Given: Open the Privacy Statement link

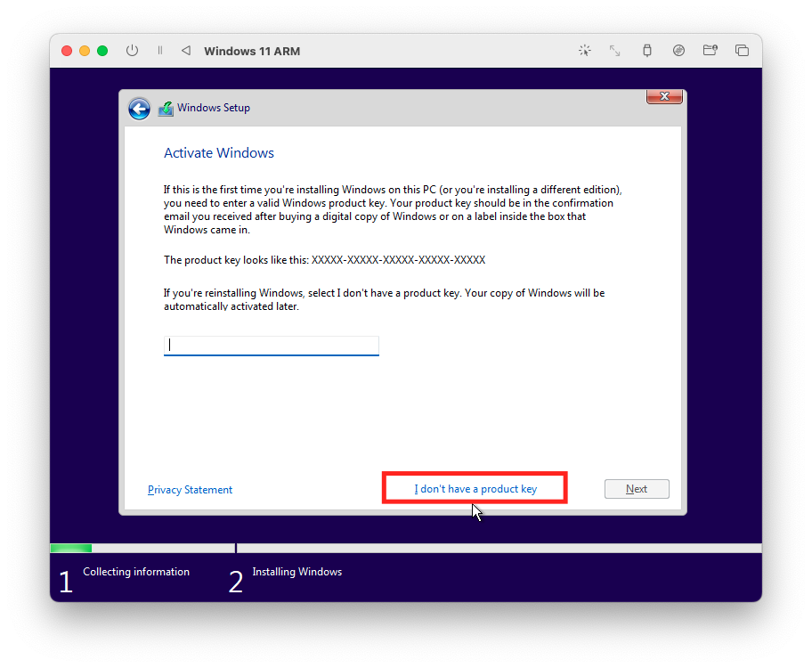Looking at the screenshot, I should (190, 490).
